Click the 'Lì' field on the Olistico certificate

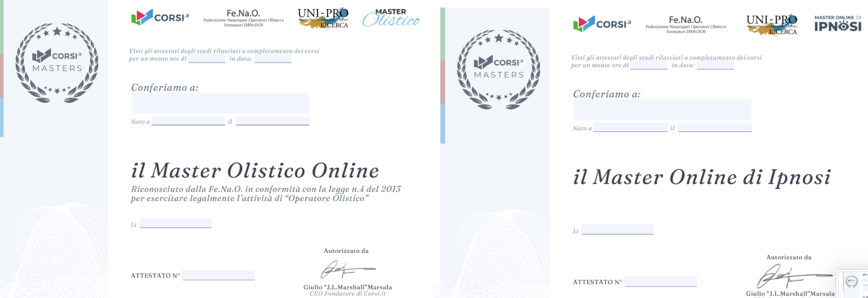[x=175, y=223]
